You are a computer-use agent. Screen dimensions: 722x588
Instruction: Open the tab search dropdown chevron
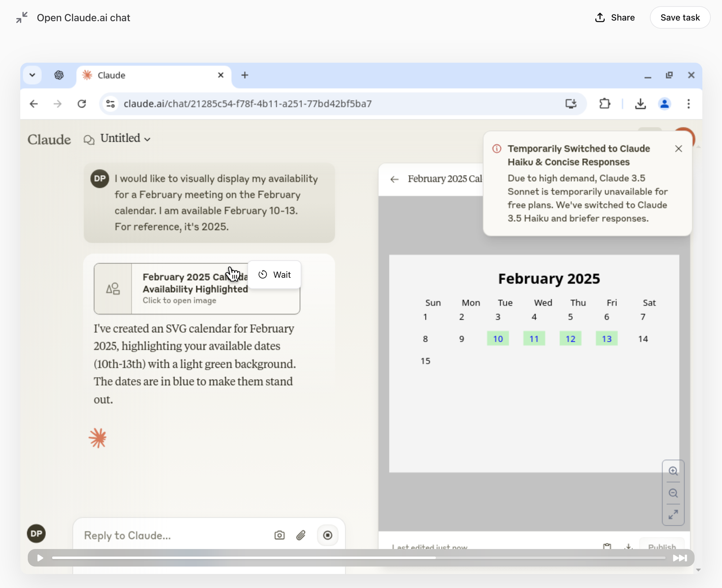[32, 75]
